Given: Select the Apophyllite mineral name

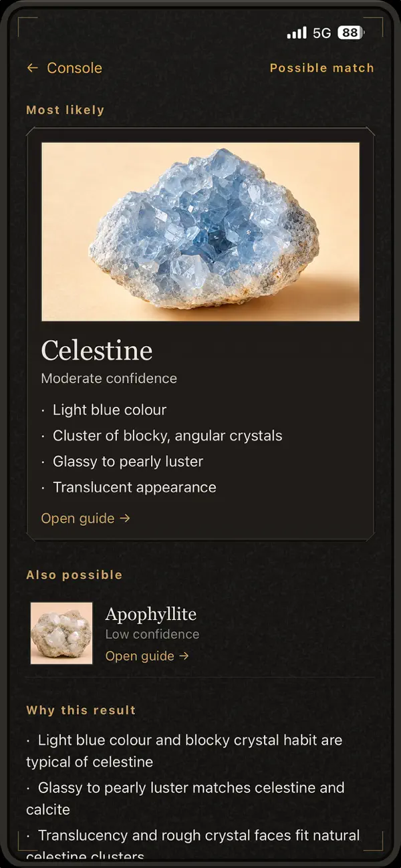Looking at the screenshot, I should click(151, 614).
